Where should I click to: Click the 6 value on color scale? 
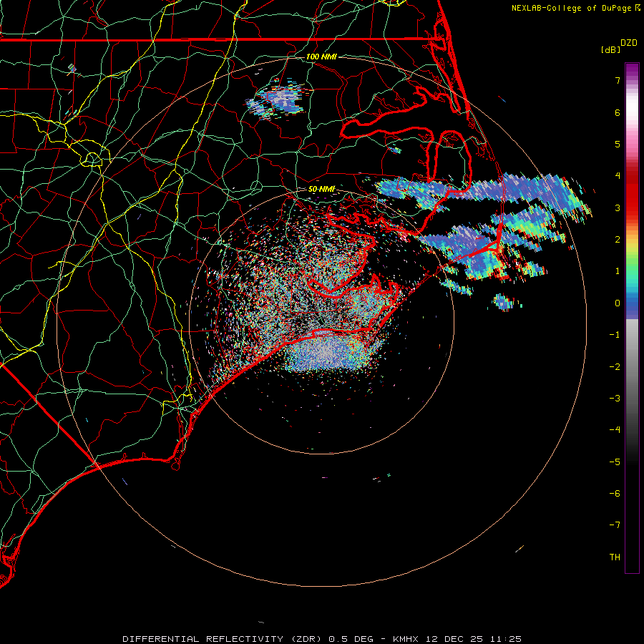tap(618, 112)
